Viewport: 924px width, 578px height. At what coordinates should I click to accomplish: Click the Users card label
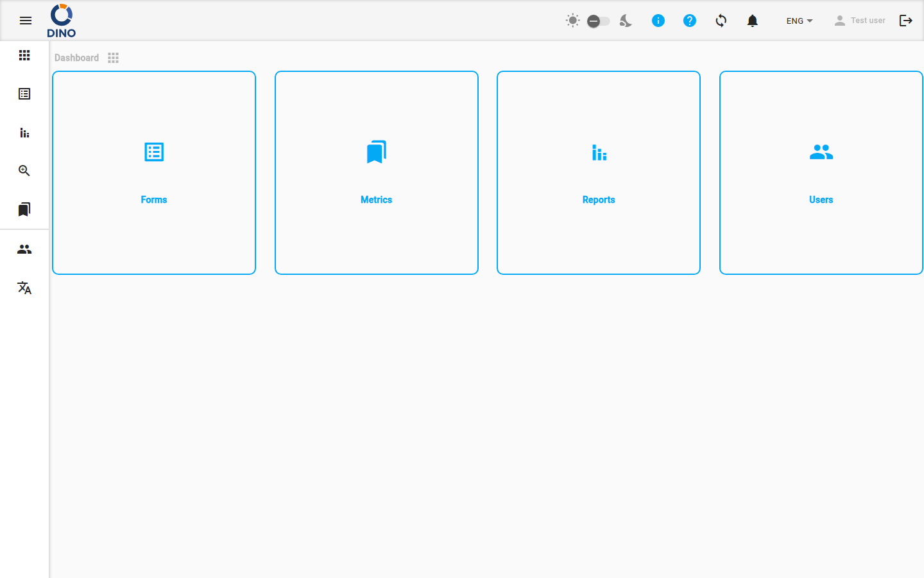point(821,200)
